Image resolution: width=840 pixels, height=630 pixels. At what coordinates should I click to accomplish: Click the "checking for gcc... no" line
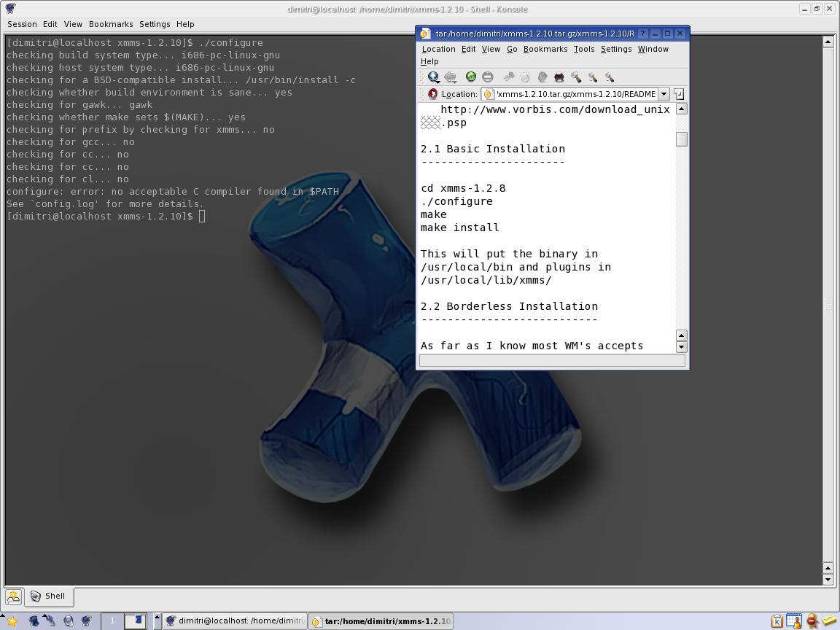pyautogui.click(x=70, y=142)
